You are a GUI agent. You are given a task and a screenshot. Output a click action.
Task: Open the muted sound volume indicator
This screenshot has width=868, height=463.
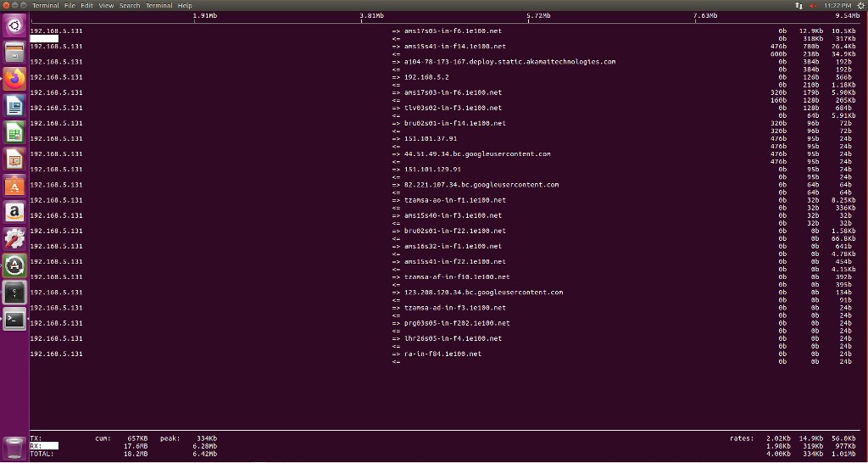click(813, 6)
